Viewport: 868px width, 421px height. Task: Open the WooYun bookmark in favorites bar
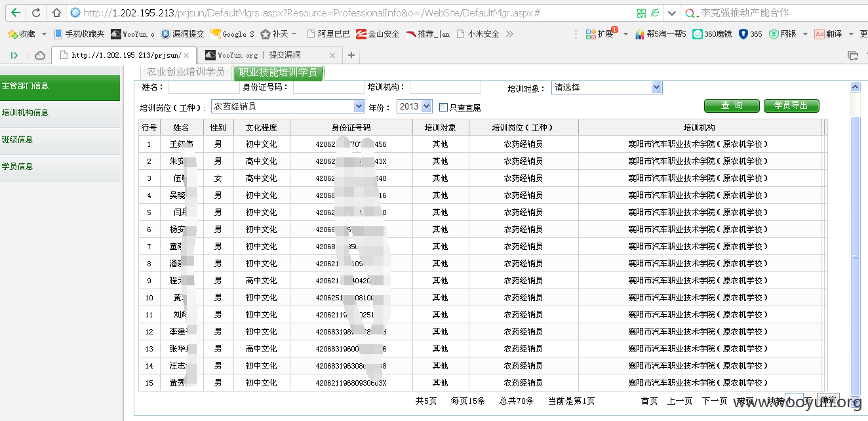point(133,33)
